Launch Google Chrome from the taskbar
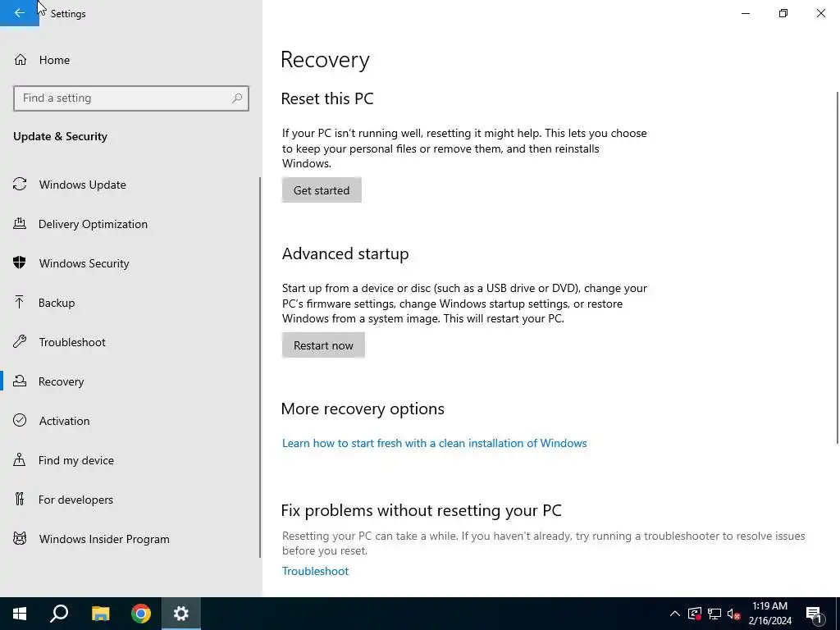Screen dimensions: 840x630 tap(141, 614)
